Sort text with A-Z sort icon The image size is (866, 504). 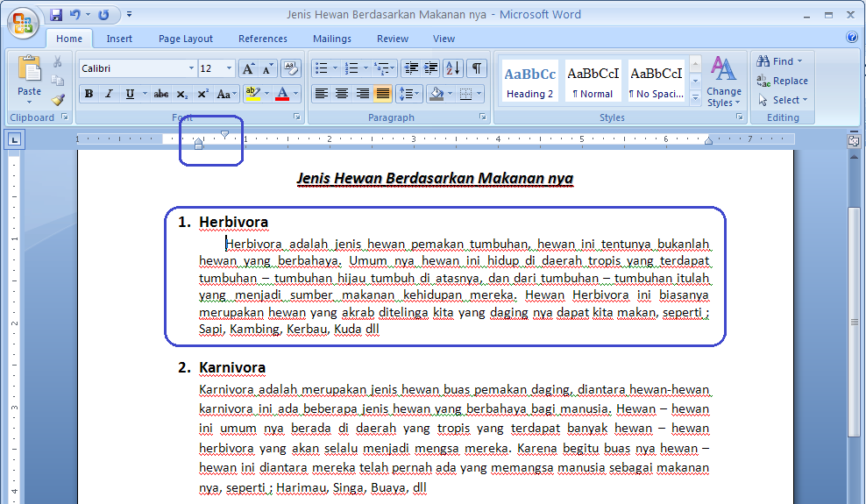click(453, 68)
